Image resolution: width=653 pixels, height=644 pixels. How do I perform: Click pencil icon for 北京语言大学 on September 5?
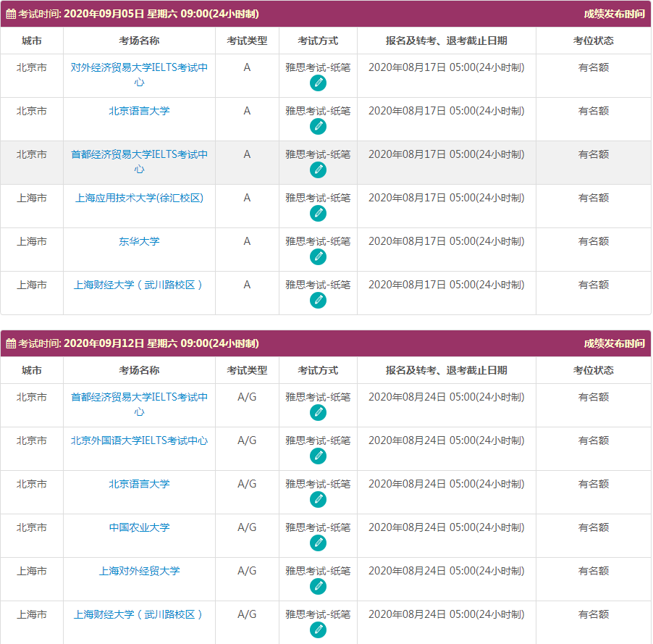318,127
